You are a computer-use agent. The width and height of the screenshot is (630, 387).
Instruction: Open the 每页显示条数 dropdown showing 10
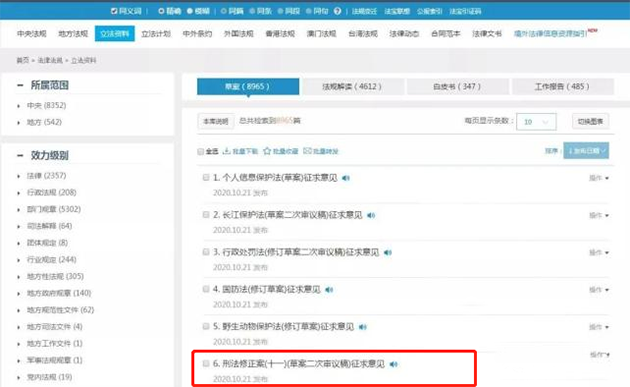(x=536, y=122)
